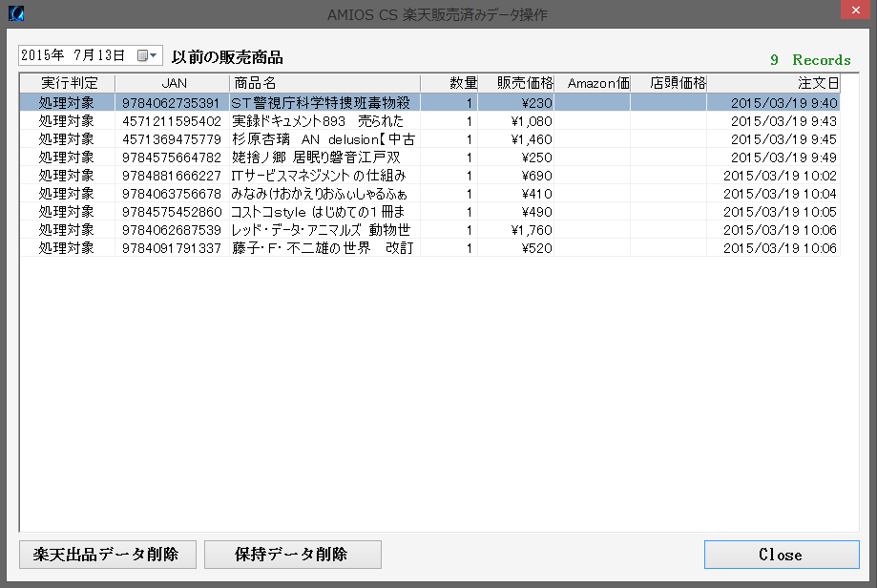Click the 以前の販売商品 label
Screen dimensions: 877x588
(227, 57)
